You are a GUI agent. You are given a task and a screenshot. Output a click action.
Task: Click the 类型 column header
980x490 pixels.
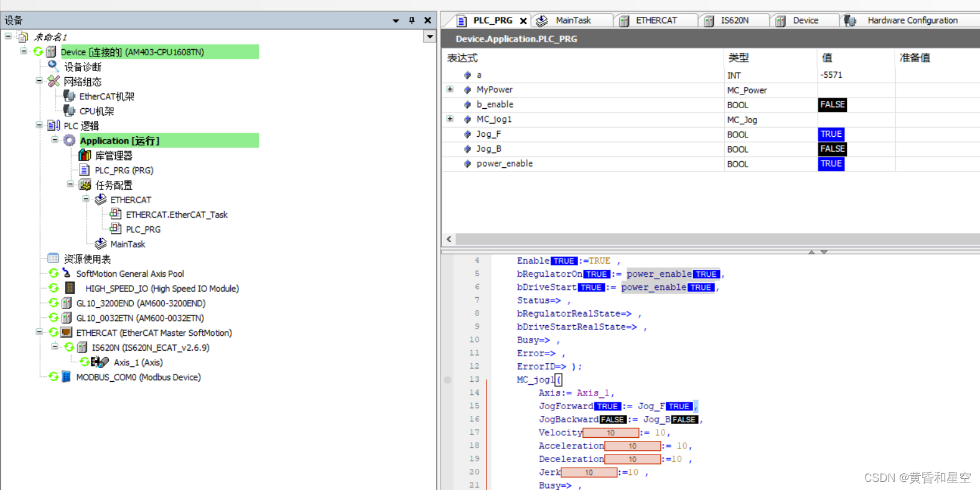[x=770, y=58]
